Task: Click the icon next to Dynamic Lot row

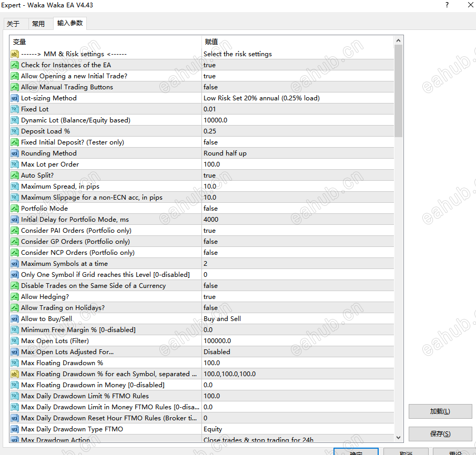Action: coord(15,120)
